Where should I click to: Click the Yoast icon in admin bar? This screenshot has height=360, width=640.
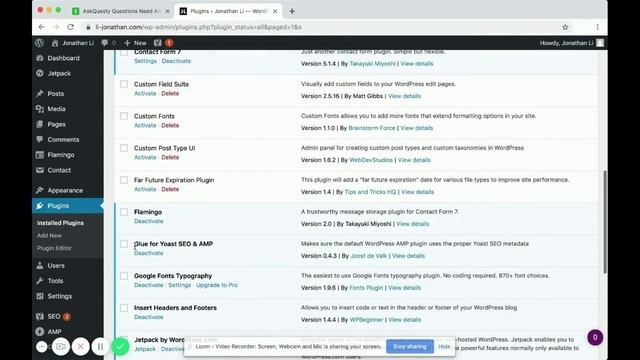[x=158, y=43]
